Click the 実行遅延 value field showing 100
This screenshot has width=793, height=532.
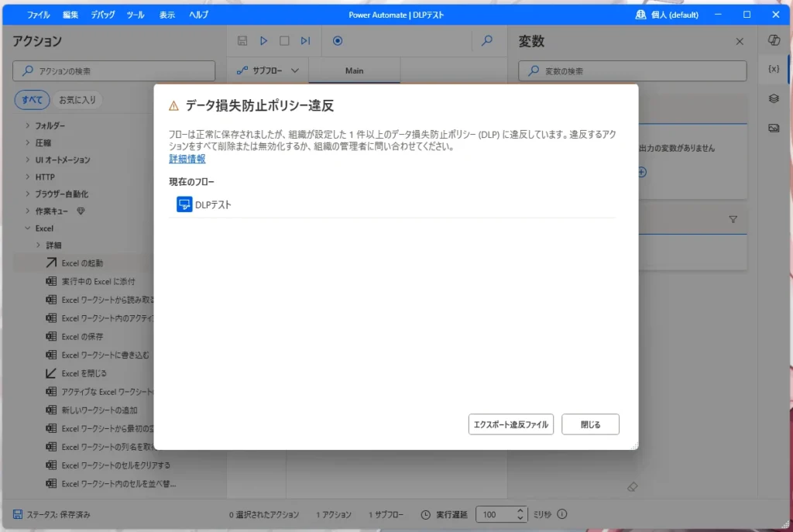(495, 514)
